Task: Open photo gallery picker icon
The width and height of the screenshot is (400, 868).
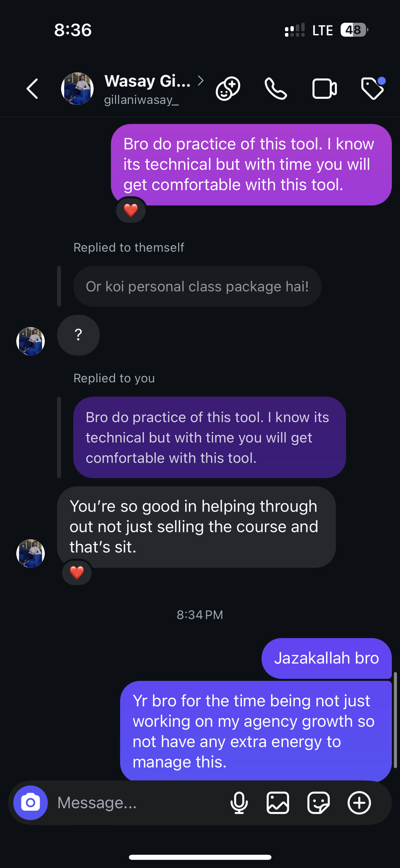Action: pos(278,803)
